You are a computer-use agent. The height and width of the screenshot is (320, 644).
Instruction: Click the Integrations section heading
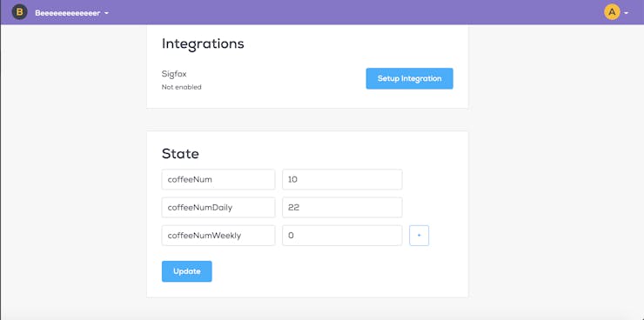(203, 43)
